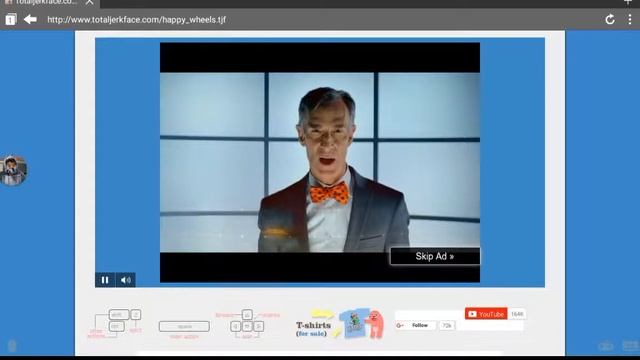This screenshot has height=360, width=640.
Task: Mute the ad with the speaker icon
Action: click(x=126, y=280)
